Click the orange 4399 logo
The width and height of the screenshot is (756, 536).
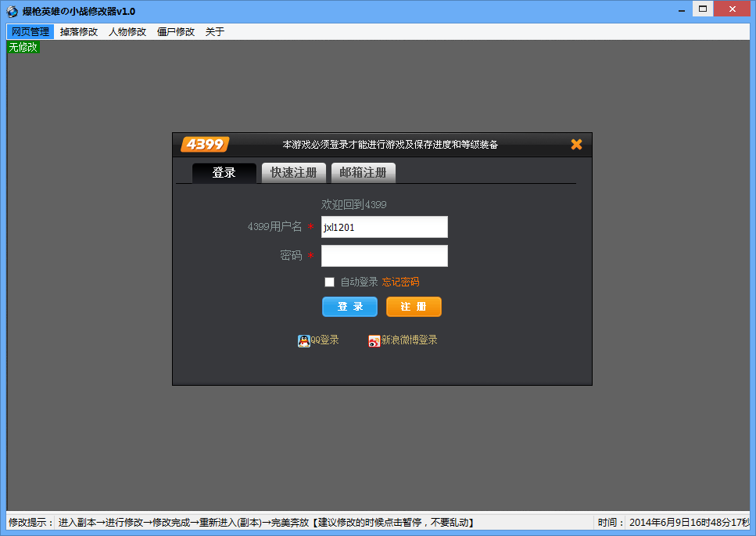pos(205,144)
